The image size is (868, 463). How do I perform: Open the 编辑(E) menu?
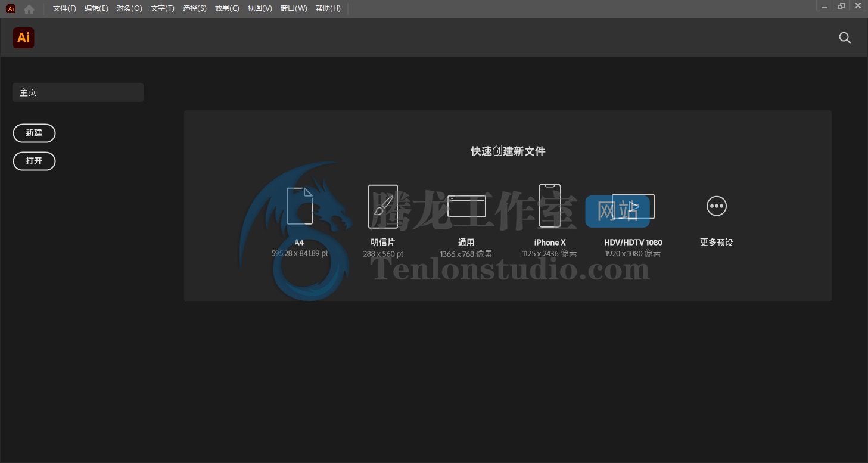pyautogui.click(x=97, y=8)
